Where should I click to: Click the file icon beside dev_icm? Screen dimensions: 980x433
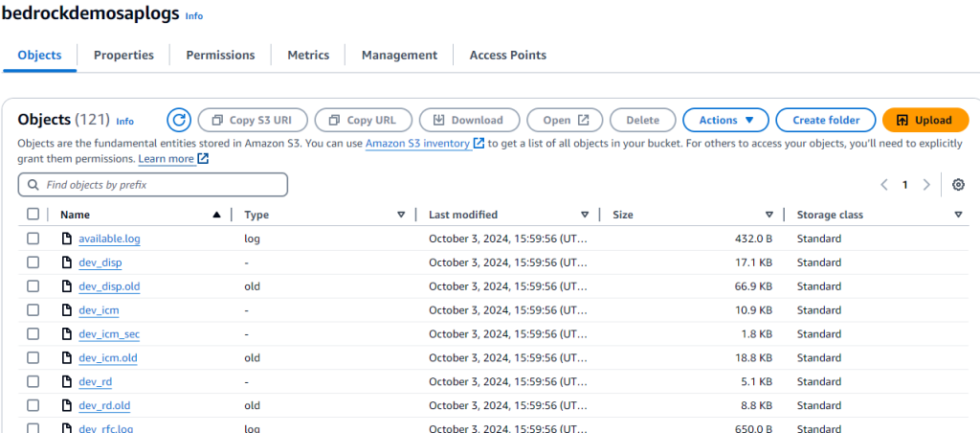[66, 309]
